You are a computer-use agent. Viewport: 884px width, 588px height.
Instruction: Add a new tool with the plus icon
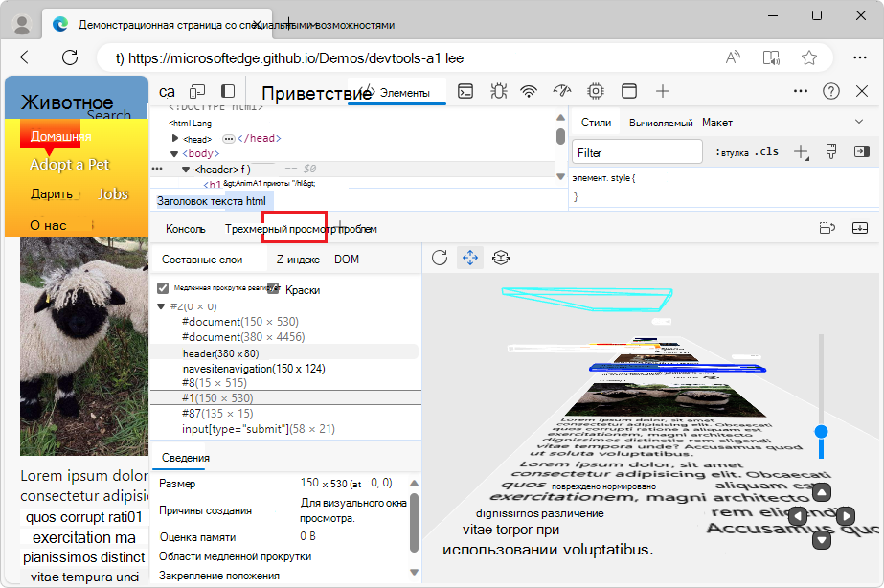(x=663, y=91)
